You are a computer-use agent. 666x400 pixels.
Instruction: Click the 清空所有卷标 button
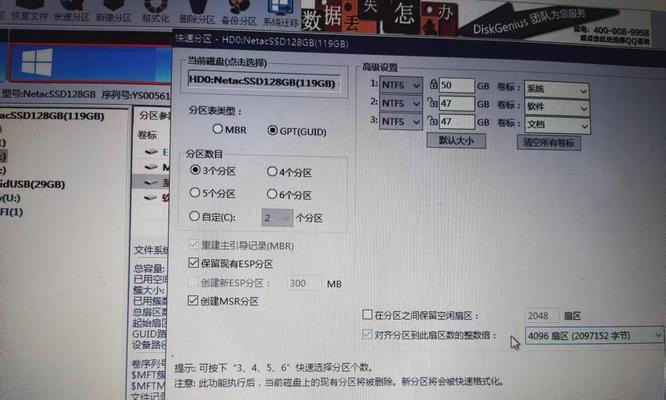coord(548,143)
